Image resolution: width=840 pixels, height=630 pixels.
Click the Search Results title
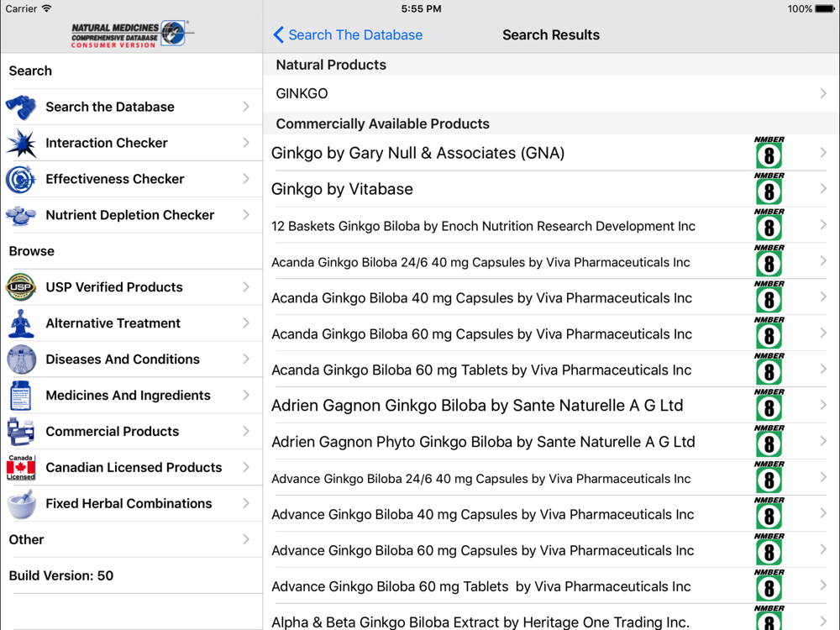click(551, 34)
